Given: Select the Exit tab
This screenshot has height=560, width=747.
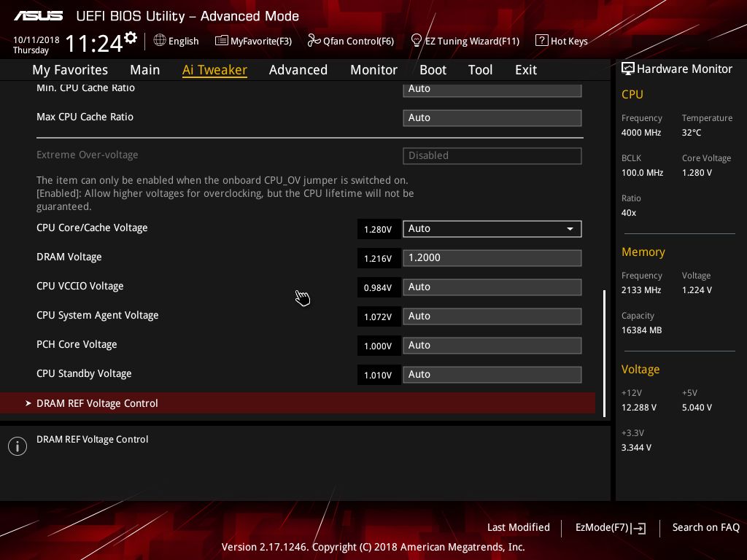Looking at the screenshot, I should pyautogui.click(x=526, y=70).
